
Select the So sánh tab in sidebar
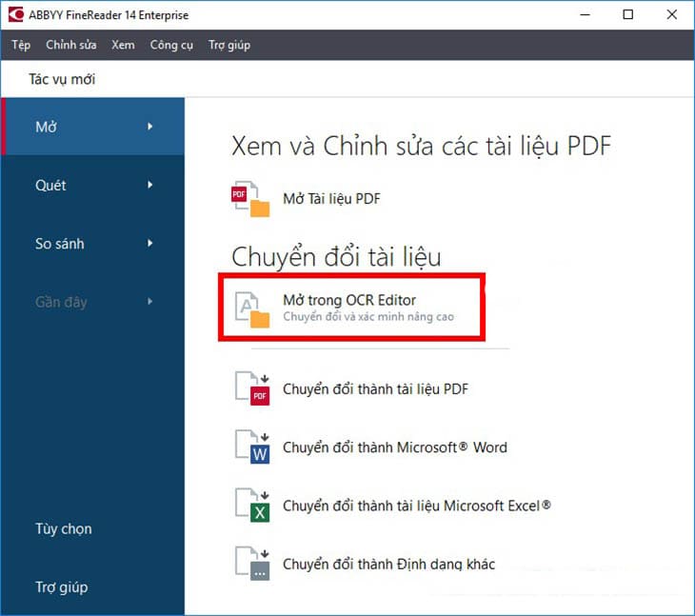pos(92,244)
